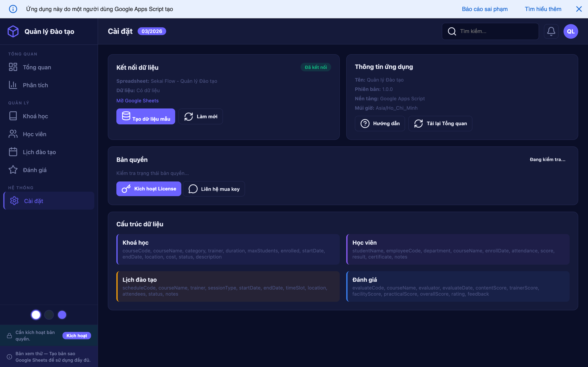The height and width of the screenshot is (367, 588).
Task: Click the Mở Google Sheets link
Action: [x=137, y=101]
